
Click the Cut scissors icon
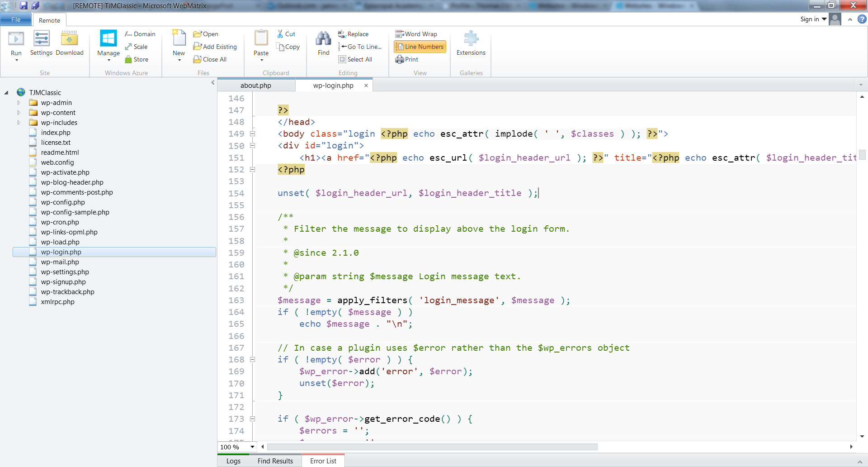(280, 34)
